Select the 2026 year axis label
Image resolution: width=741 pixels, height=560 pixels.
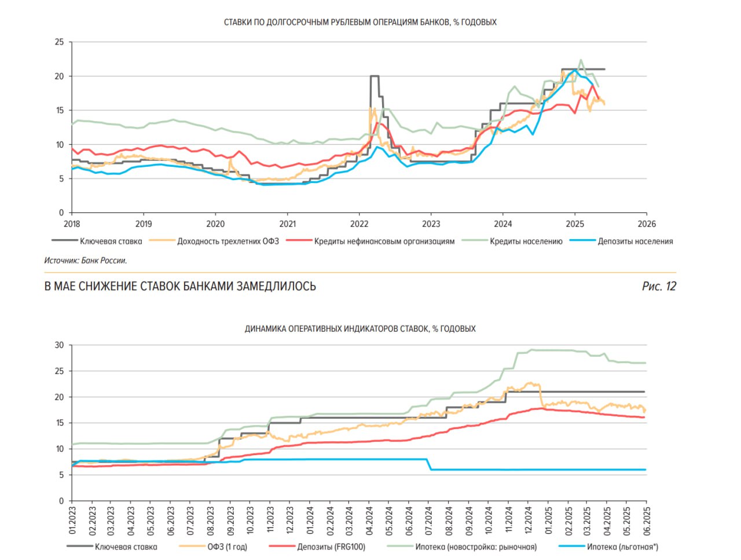[647, 224]
